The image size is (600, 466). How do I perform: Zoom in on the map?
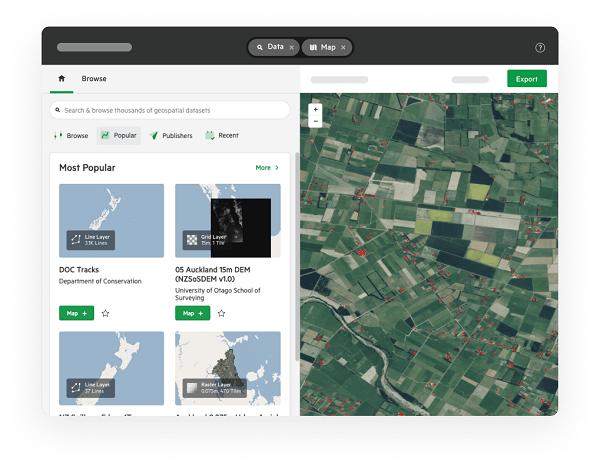click(315, 109)
